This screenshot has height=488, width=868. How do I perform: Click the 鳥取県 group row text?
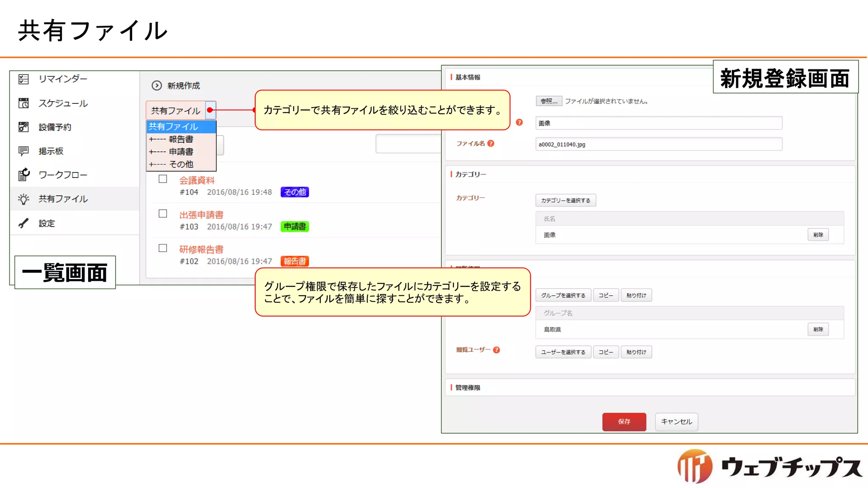(x=552, y=330)
